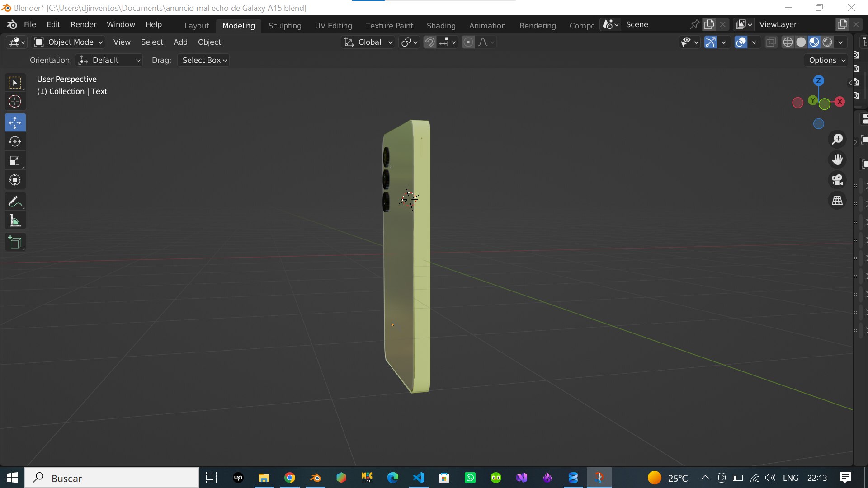Click the Pan hand viewport icon
Viewport: 868px width, 488px height.
coord(837,160)
